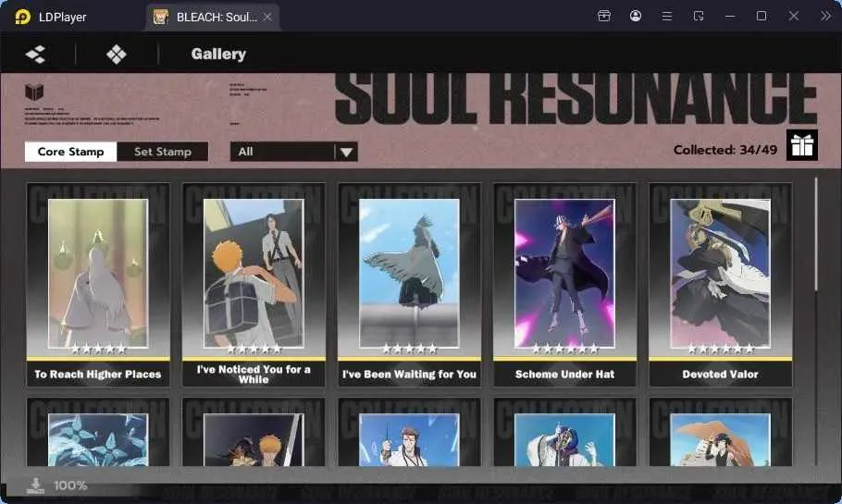Click the BLEACH game tab icon
This screenshot has width=842, height=504.
tap(161, 18)
